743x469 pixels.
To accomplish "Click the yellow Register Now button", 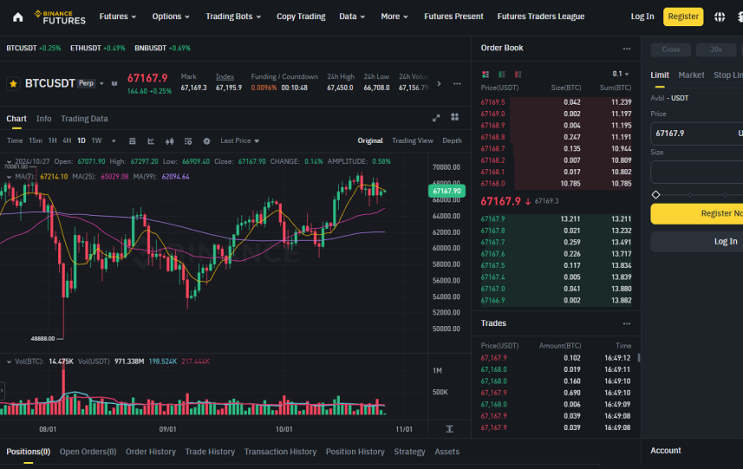I will [x=697, y=214].
